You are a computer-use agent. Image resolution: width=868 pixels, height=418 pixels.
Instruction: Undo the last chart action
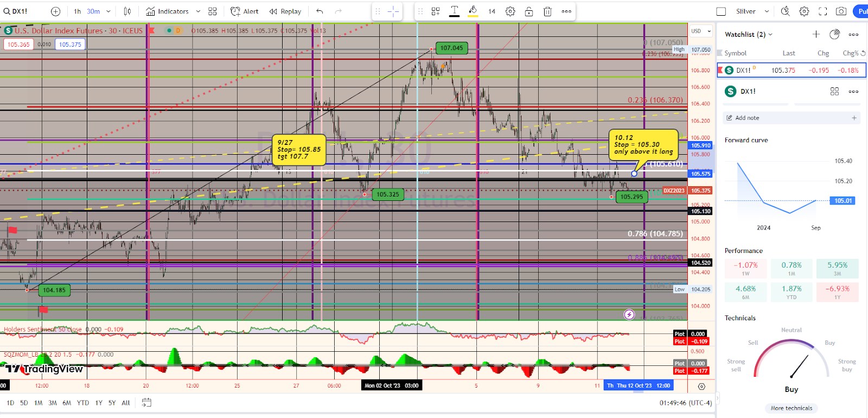(x=320, y=11)
